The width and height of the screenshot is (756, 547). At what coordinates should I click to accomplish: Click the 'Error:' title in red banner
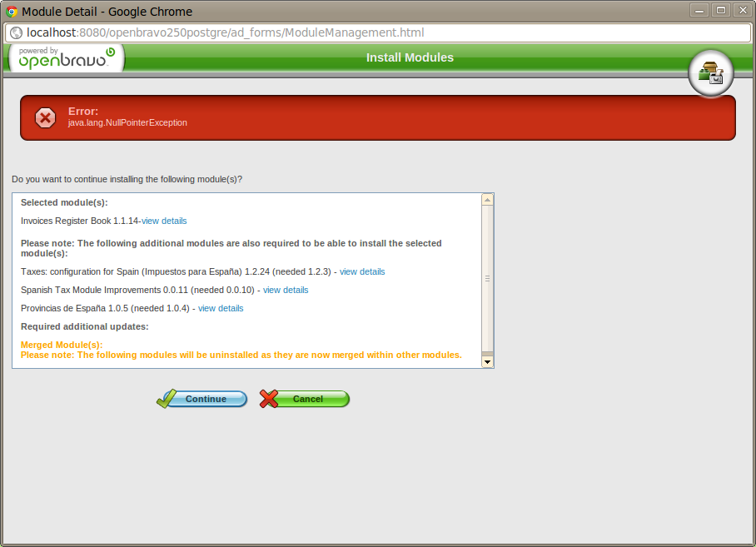click(x=83, y=112)
